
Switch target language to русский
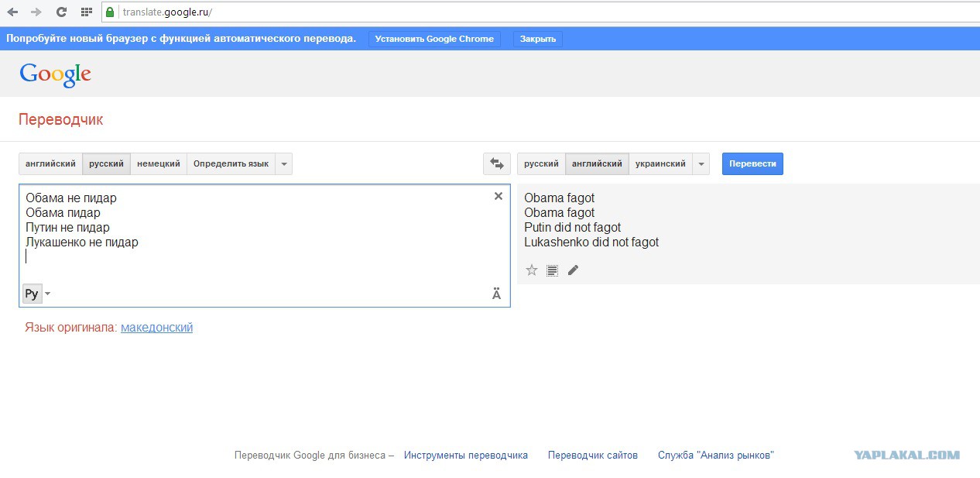point(541,163)
